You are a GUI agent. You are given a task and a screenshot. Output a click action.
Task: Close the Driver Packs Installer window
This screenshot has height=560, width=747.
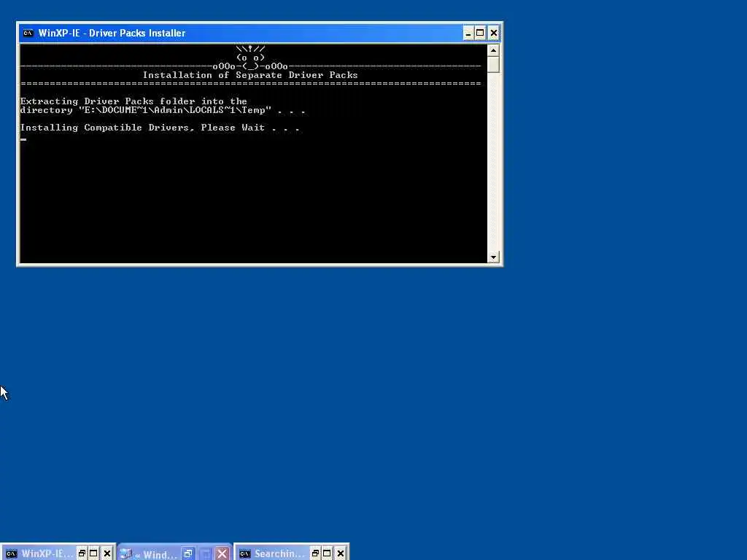pos(494,34)
